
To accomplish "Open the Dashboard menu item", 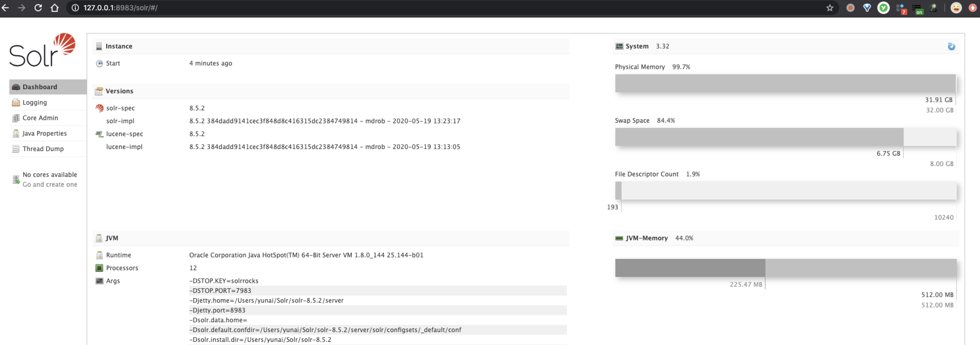I will click(x=39, y=87).
